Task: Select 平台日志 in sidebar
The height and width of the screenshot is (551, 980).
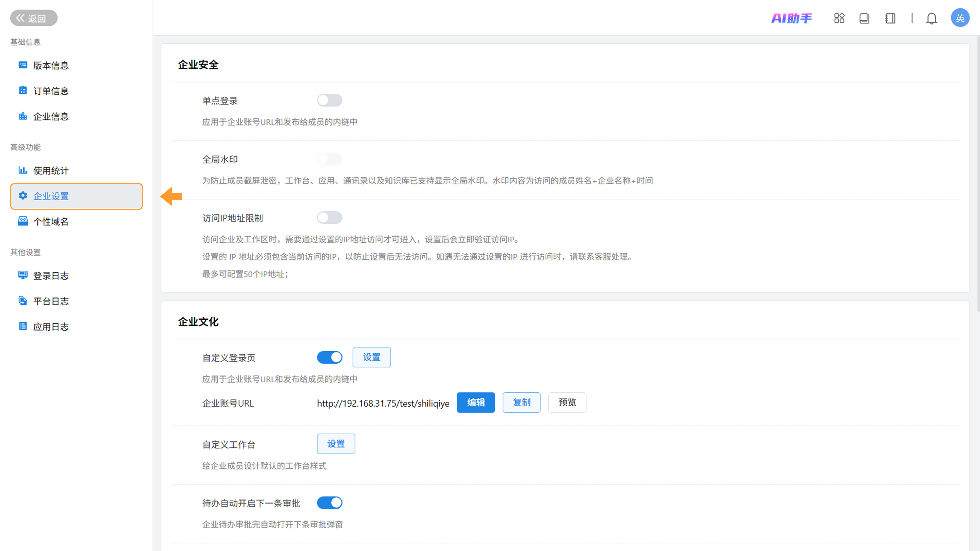Action: pyautogui.click(x=51, y=301)
